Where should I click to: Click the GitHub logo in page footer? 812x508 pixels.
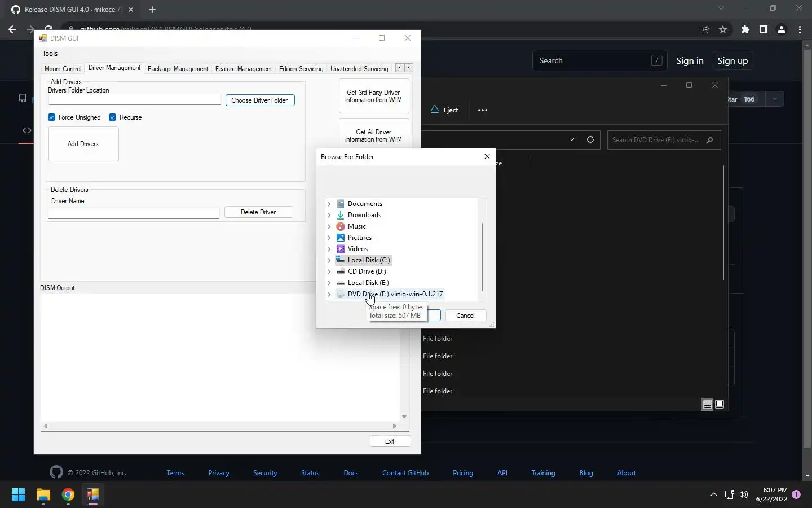[x=56, y=472]
